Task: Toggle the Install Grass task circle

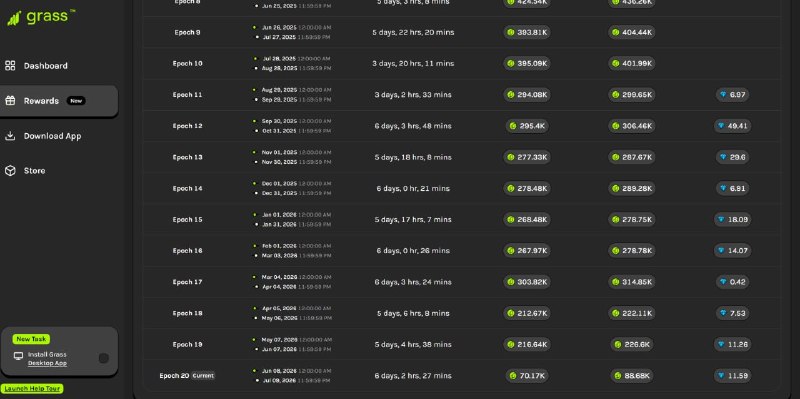Action: pos(104,358)
